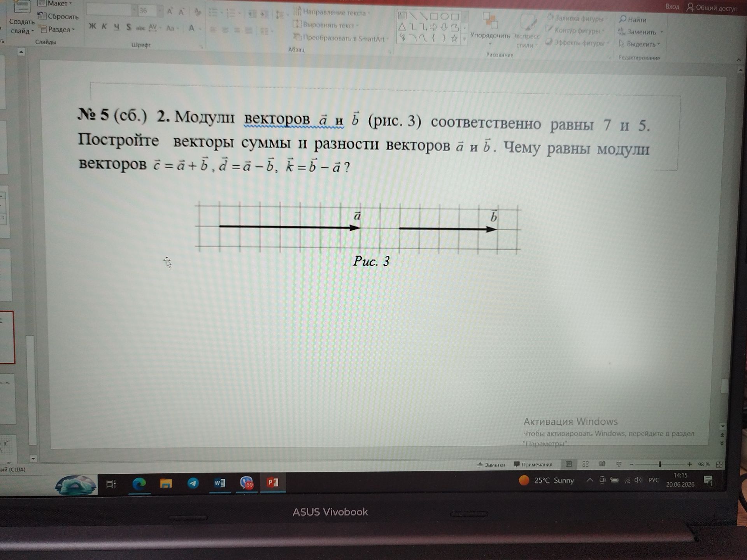Select the red-outlined slide thumbnail
The height and width of the screenshot is (560, 747).
click(7, 337)
